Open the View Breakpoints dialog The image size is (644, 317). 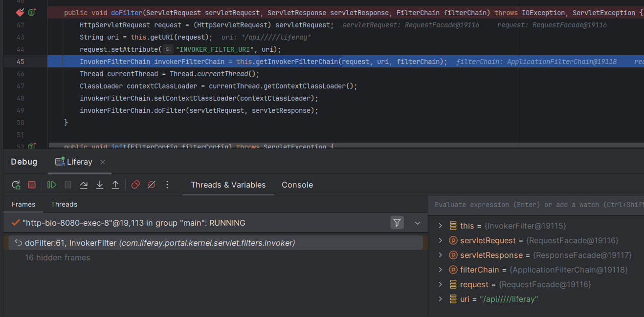[136, 185]
